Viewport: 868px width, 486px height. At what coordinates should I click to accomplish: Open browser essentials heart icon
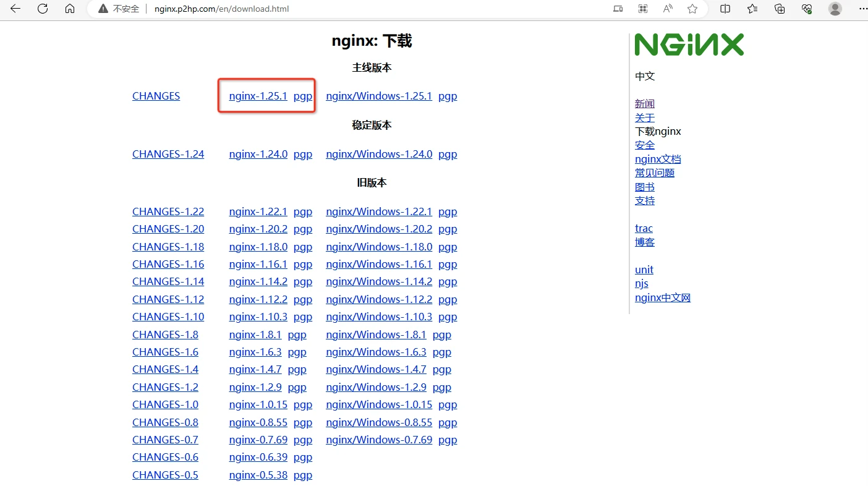coord(807,9)
